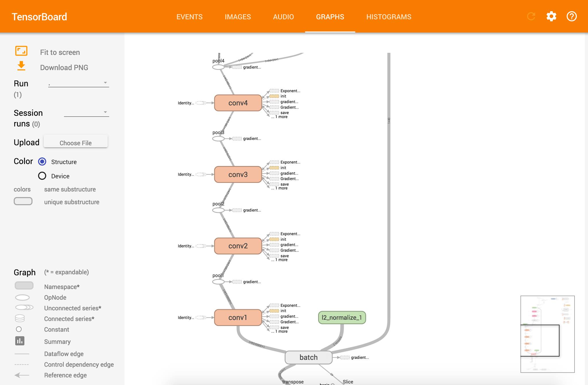Expand the batch namespace node
The height and width of the screenshot is (385, 588).
(308, 357)
